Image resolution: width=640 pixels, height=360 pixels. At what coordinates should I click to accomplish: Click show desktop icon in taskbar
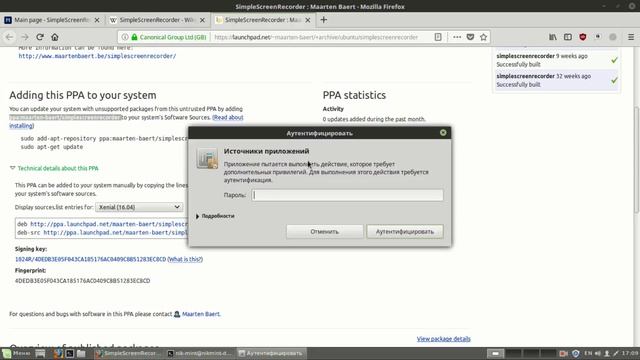point(40,353)
